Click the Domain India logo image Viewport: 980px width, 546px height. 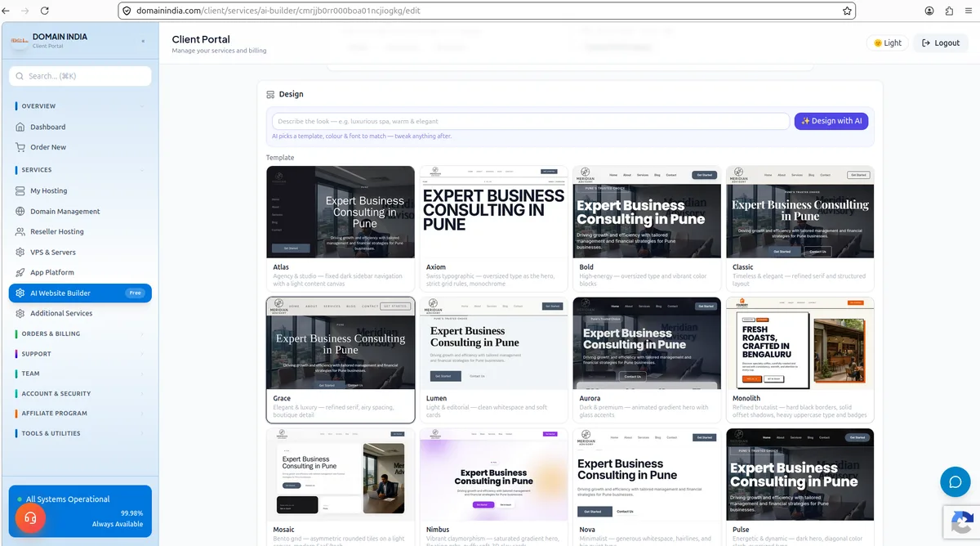click(x=19, y=41)
